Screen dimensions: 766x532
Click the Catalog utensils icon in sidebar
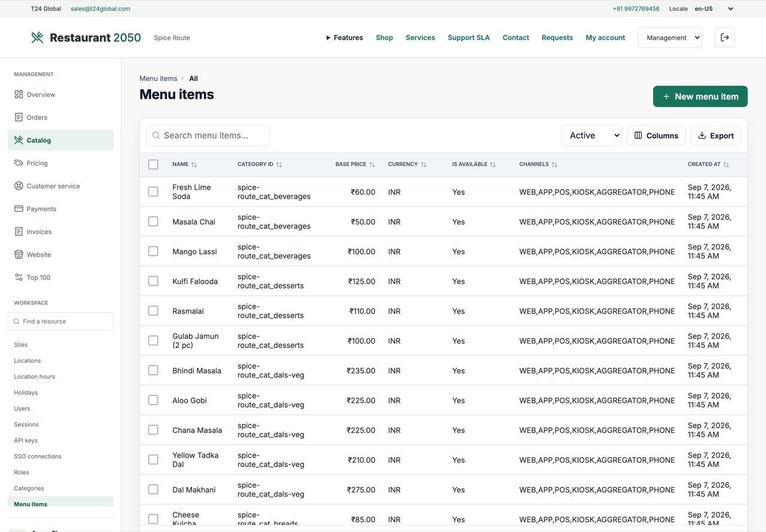[19, 140]
